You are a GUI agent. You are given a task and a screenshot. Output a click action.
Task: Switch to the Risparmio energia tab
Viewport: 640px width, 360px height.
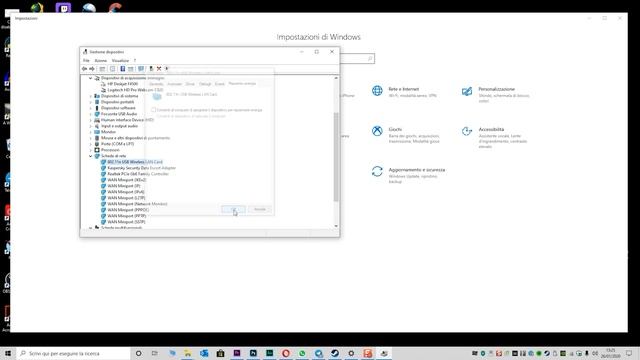(x=242, y=83)
